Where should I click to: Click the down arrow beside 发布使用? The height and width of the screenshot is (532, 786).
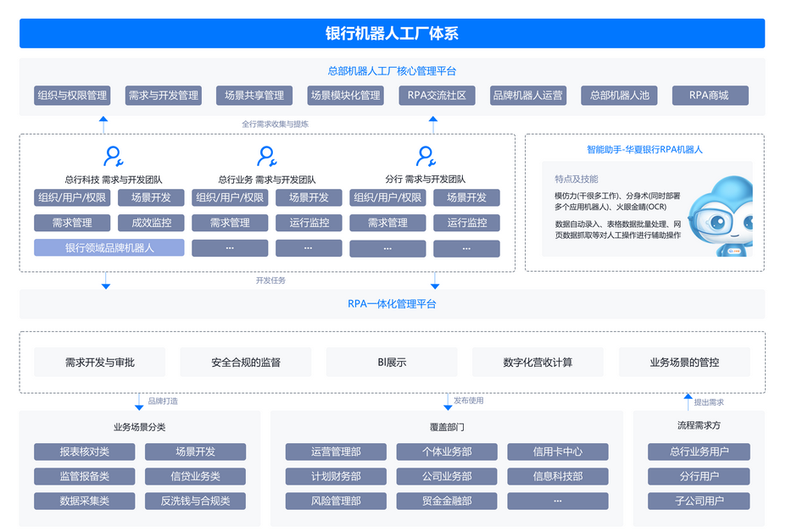[447, 401]
